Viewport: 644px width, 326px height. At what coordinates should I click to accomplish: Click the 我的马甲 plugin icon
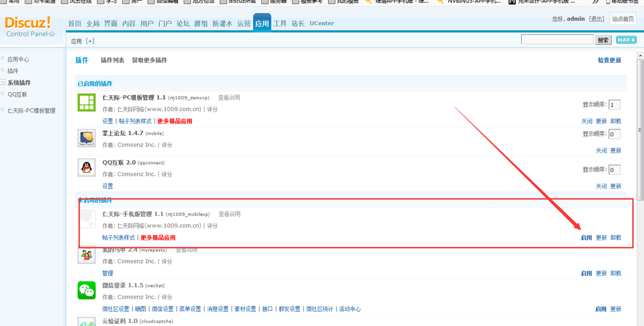tap(87, 256)
